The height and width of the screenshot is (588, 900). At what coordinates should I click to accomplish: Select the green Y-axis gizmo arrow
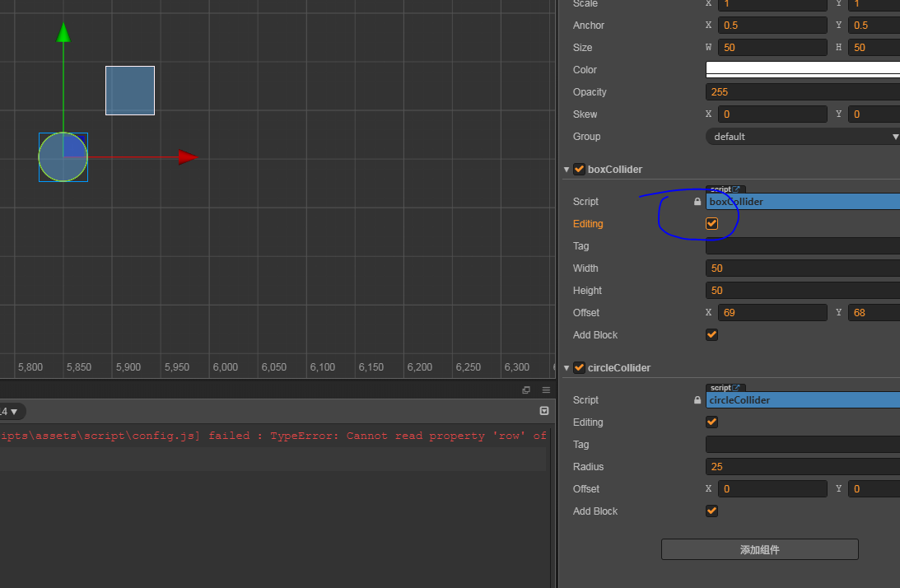click(x=63, y=32)
